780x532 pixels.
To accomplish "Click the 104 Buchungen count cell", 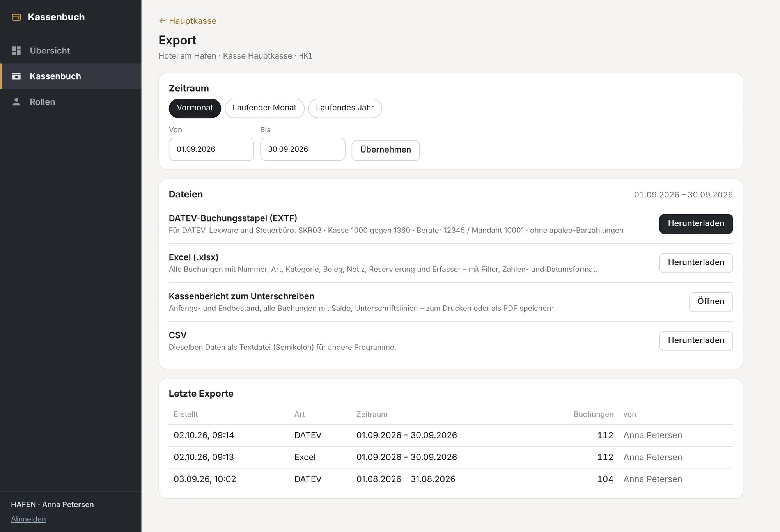I will tap(605, 479).
